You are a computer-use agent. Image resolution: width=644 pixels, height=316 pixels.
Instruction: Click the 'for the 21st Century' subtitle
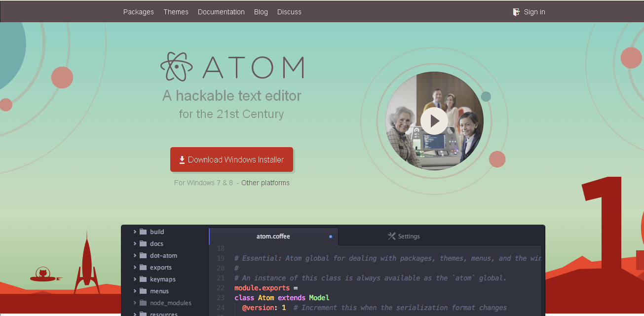(231, 114)
